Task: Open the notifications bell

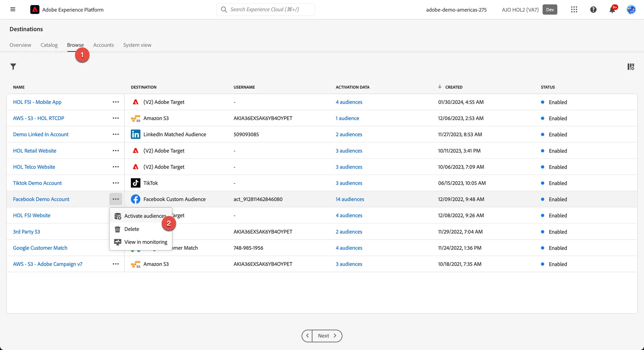Action: tap(612, 10)
